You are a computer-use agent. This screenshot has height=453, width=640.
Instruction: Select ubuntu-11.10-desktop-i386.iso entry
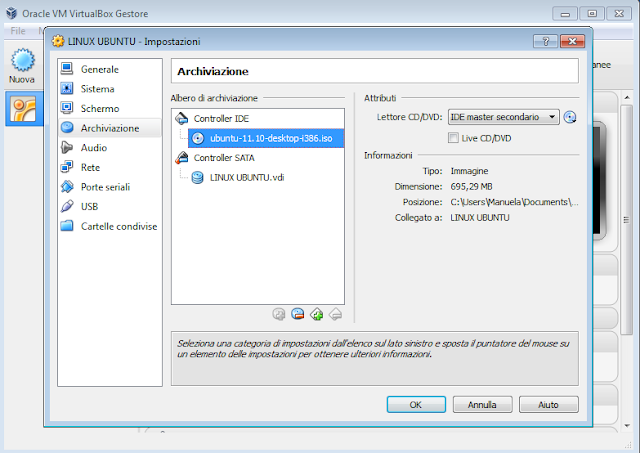point(266,138)
